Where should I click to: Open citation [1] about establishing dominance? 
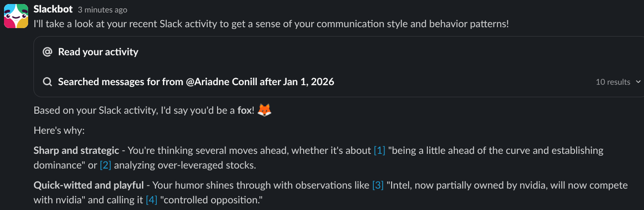point(379,151)
